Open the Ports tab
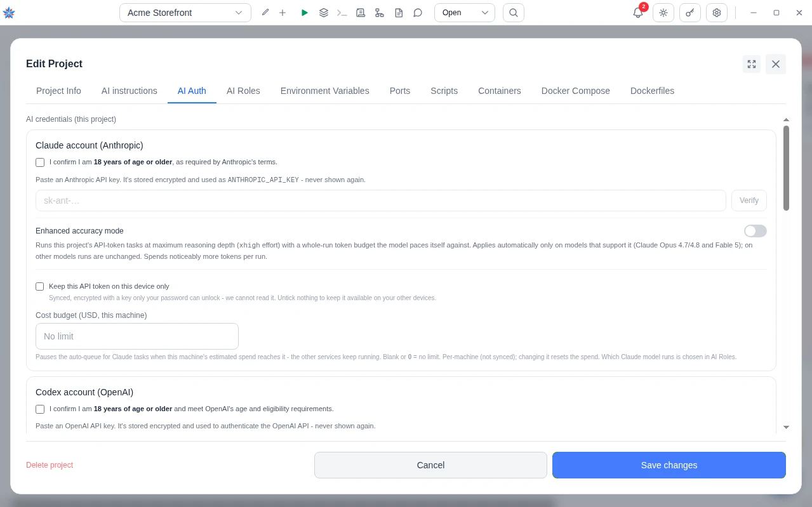812x507 pixels. pyautogui.click(x=400, y=91)
